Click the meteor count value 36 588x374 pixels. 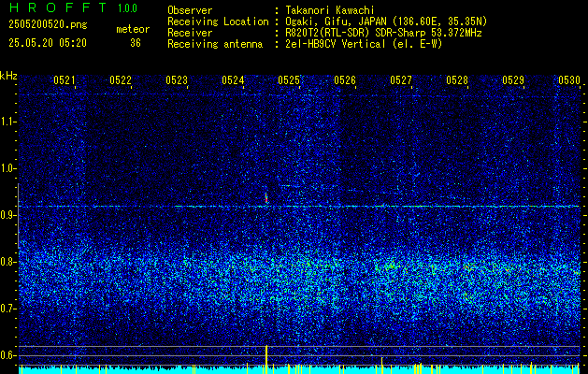click(136, 43)
